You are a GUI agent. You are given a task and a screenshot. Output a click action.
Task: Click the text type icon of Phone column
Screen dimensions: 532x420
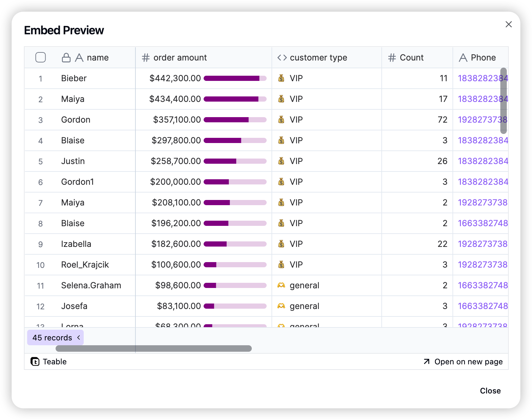tap(463, 58)
